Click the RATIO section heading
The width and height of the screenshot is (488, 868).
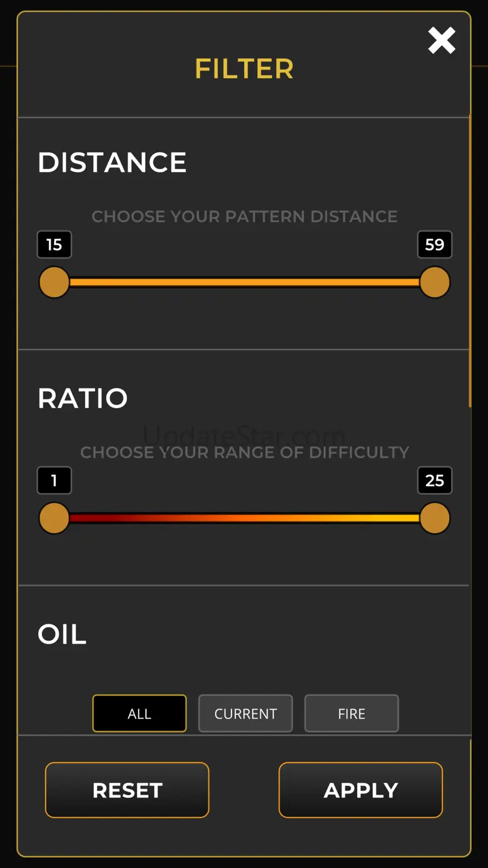pyautogui.click(x=83, y=399)
